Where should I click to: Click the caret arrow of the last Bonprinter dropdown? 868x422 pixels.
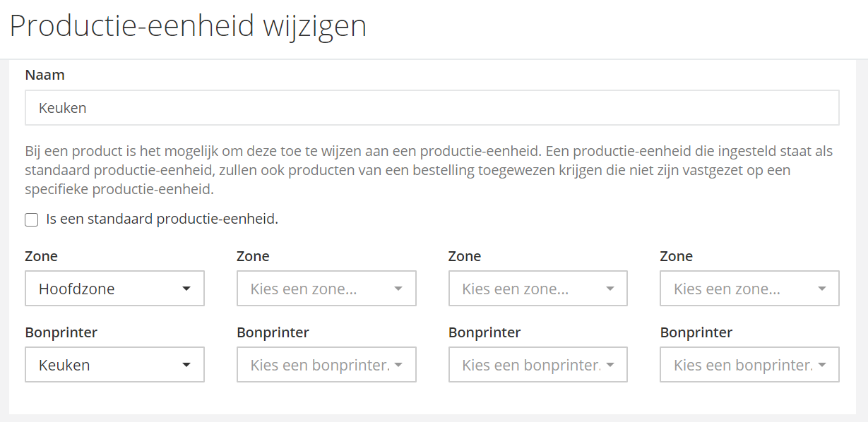(x=821, y=365)
